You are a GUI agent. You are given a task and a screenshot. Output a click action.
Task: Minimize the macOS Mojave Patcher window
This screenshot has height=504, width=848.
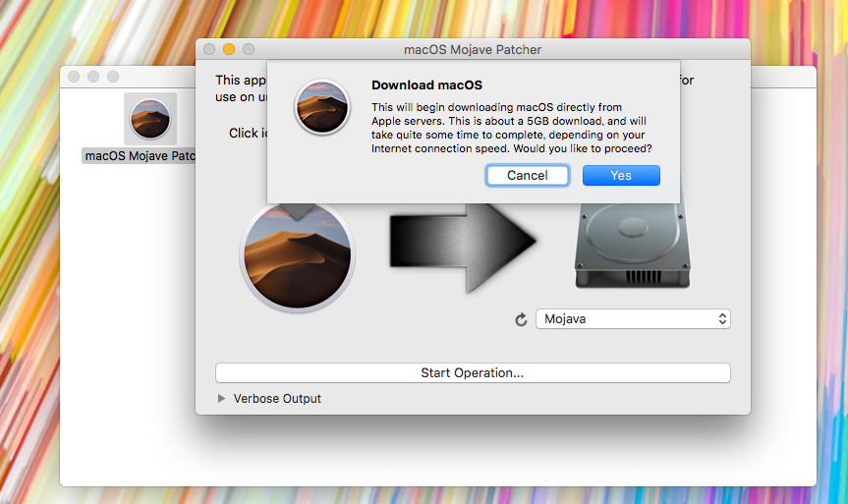pyautogui.click(x=229, y=49)
